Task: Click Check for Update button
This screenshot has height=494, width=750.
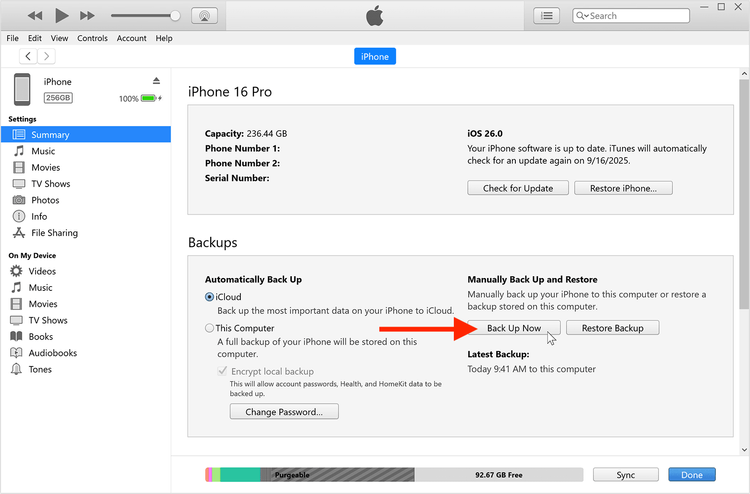Action: (518, 188)
